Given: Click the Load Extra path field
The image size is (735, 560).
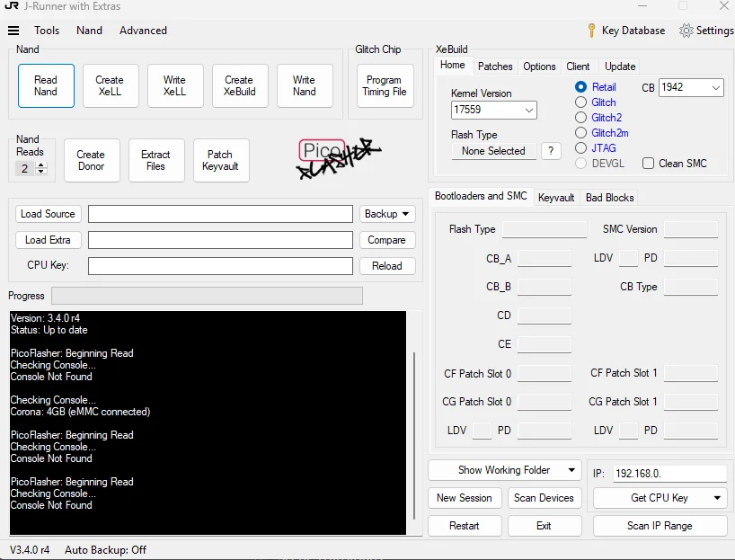Looking at the screenshot, I should (x=220, y=240).
